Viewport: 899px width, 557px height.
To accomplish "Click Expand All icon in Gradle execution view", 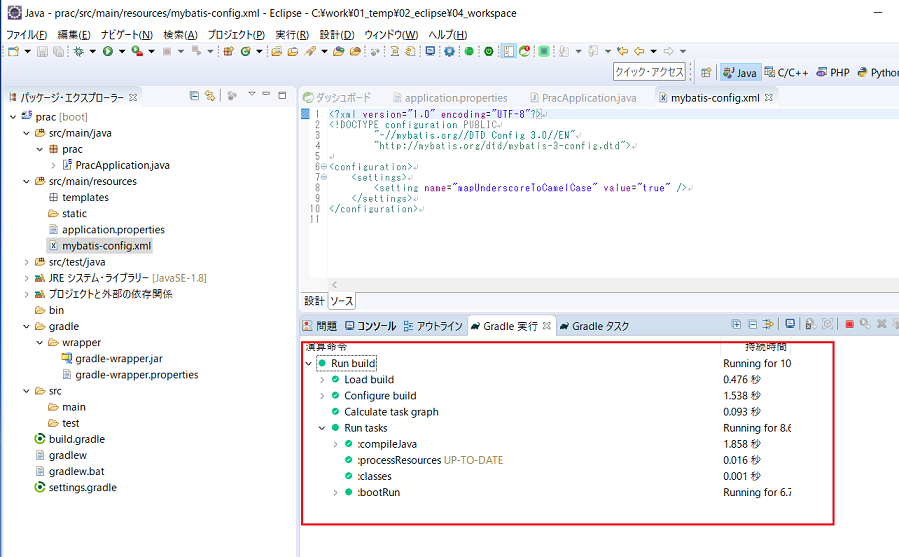I will pyautogui.click(x=736, y=325).
